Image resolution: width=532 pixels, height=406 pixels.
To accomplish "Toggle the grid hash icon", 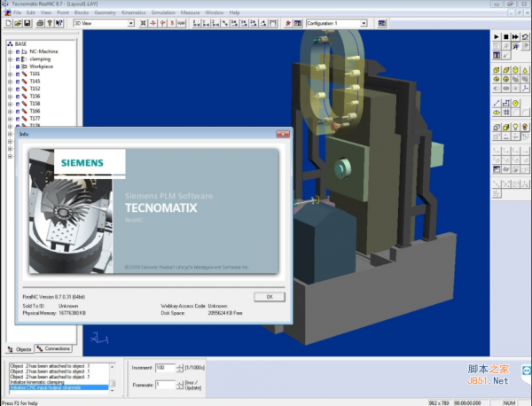I will coord(506,113).
